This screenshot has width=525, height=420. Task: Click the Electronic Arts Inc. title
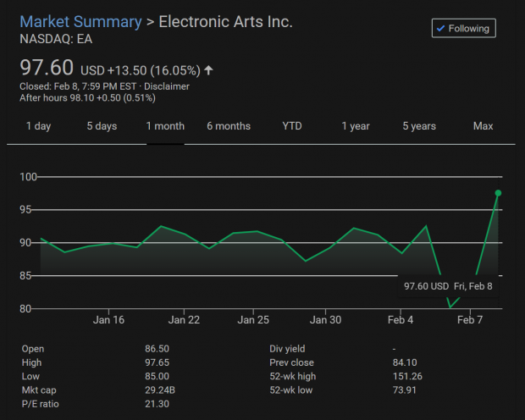coord(226,22)
